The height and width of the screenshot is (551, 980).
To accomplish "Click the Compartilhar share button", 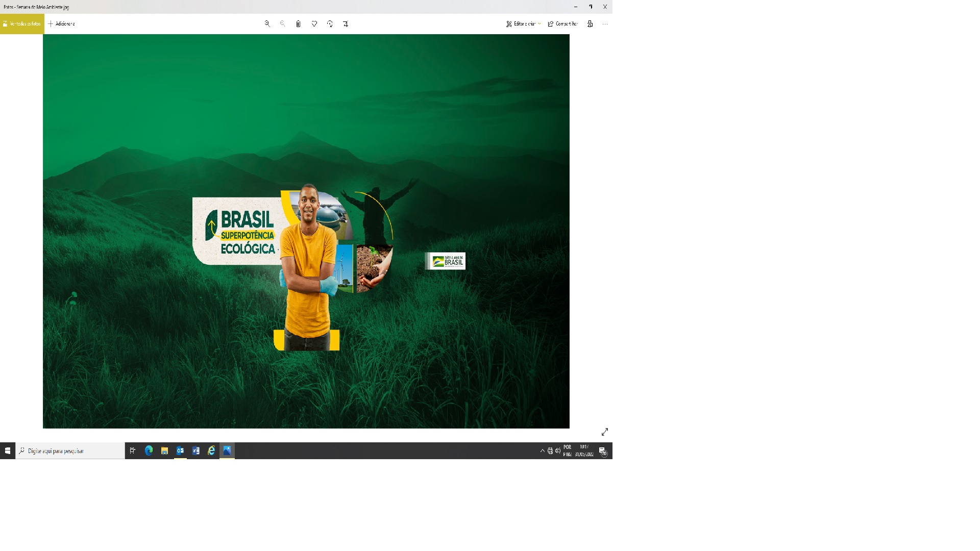I will tap(562, 24).
